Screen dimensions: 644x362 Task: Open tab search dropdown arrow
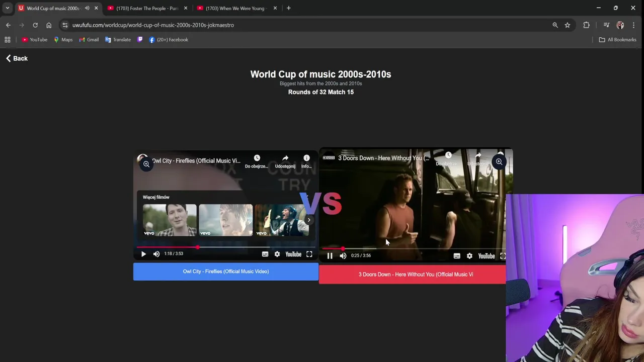8,8
